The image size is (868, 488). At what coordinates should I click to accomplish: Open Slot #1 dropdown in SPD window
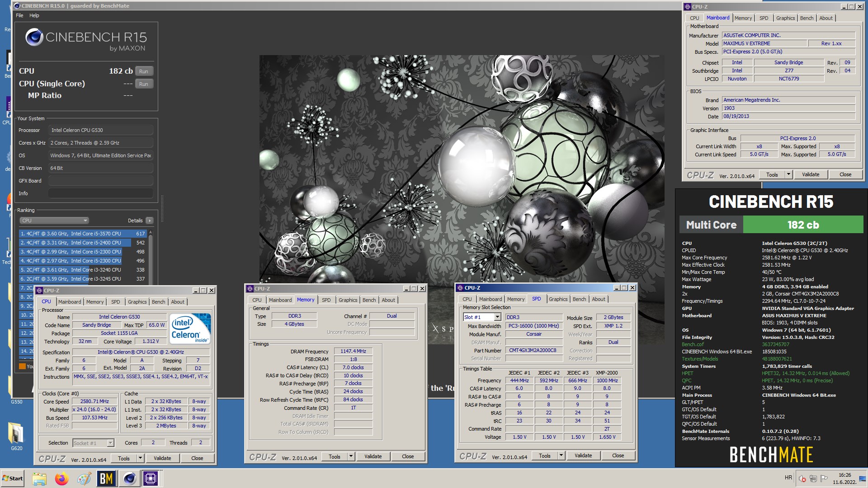(497, 317)
